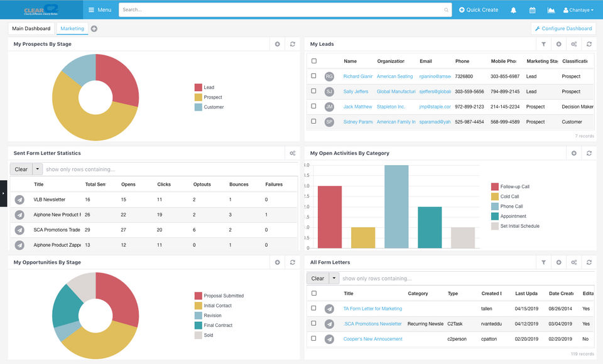603x364 pixels.
Task: Check the Richard Gianino lead row
Action: [314, 76]
